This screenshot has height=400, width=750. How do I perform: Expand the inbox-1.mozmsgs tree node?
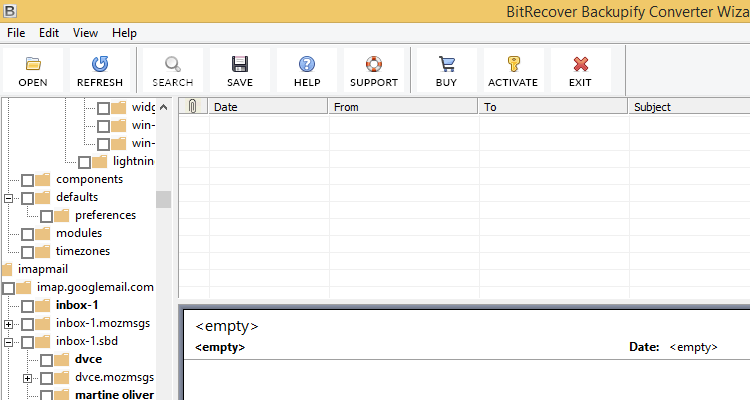click(8, 324)
